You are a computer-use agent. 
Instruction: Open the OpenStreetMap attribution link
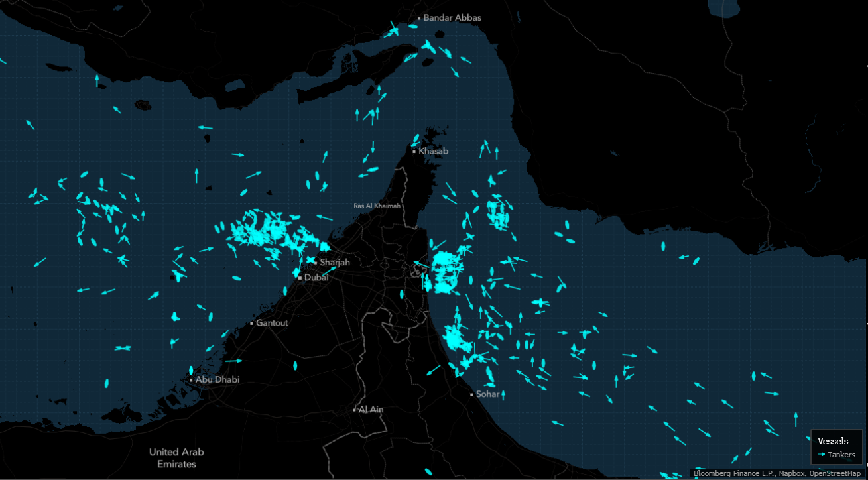point(835,474)
